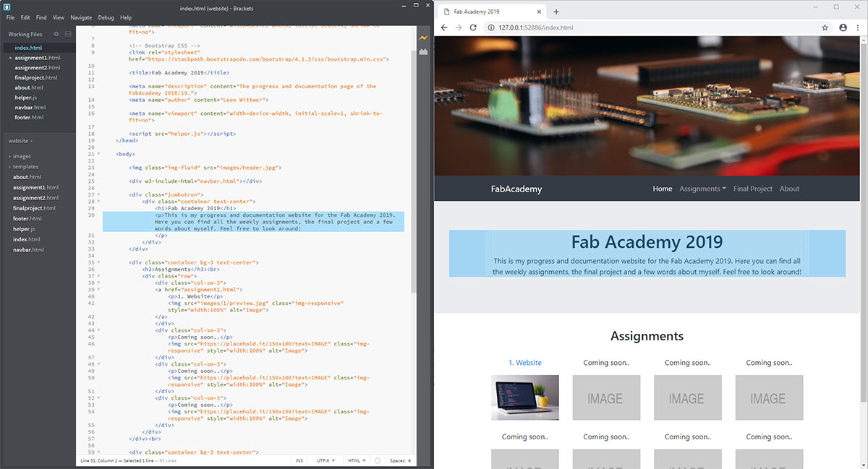Open the HTML language mode dropdown

coord(357,460)
